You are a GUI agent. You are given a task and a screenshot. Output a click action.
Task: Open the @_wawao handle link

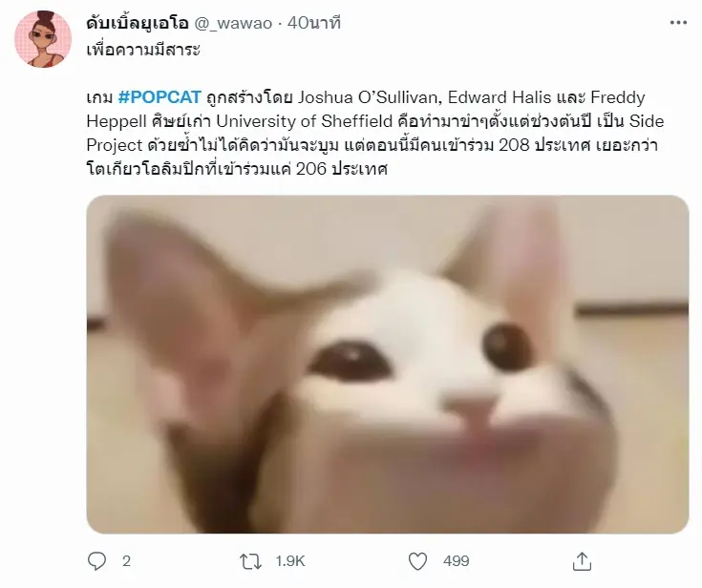(233, 23)
